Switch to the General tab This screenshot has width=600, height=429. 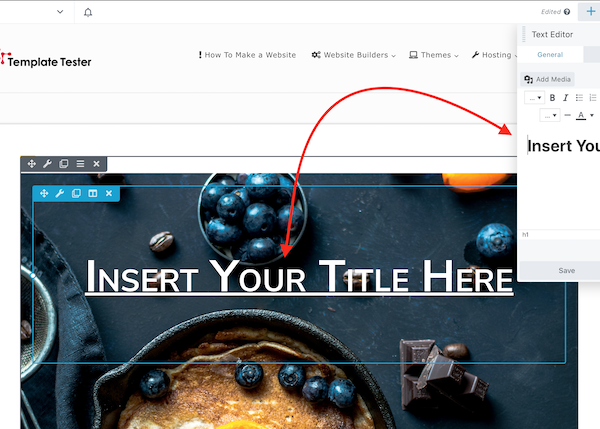549,55
